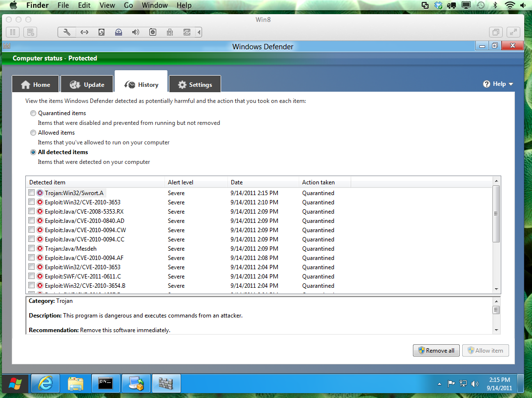Click the camera icon in VM toolbar
Screen dimensions: 532x398
coord(153,32)
